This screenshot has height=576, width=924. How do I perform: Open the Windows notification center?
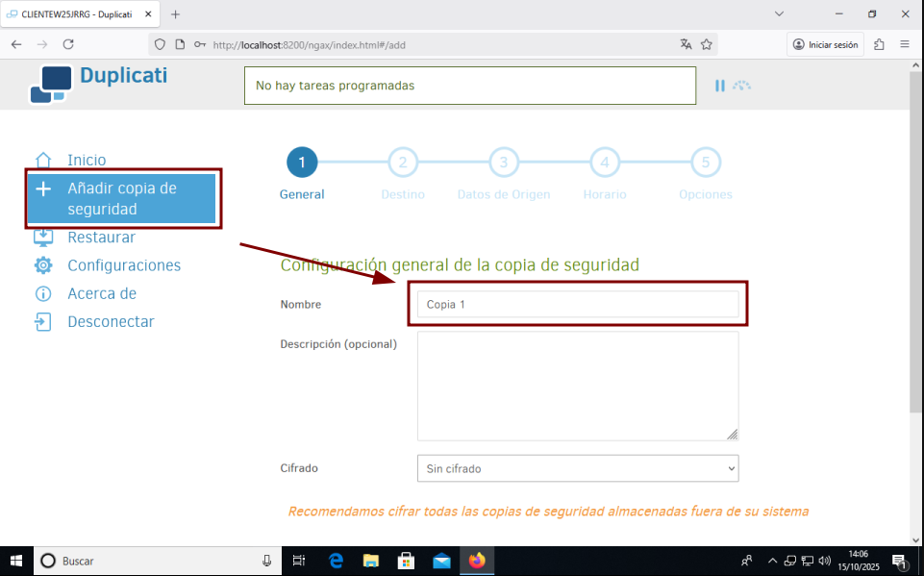click(x=899, y=562)
